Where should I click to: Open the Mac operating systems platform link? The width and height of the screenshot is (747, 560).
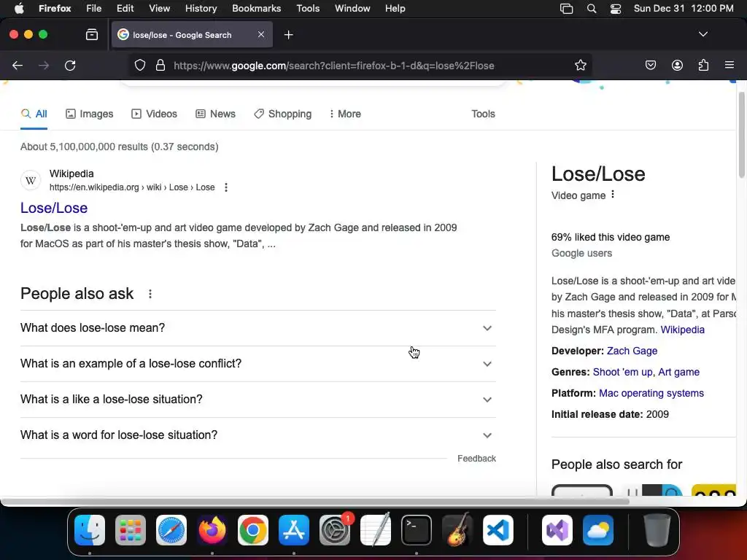pyautogui.click(x=651, y=393)
